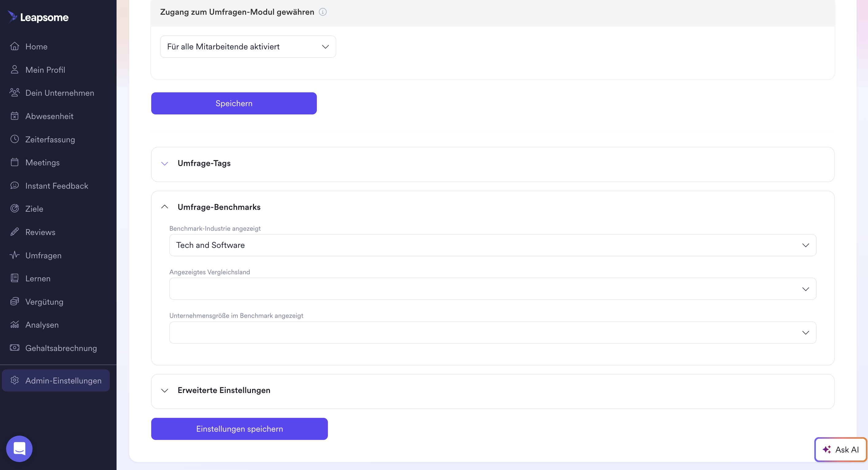Image resolution: width=868 pixels, height=470 pixels.
Task: Click the Abwesenheit calendar icon
Action: click(14, 116)
